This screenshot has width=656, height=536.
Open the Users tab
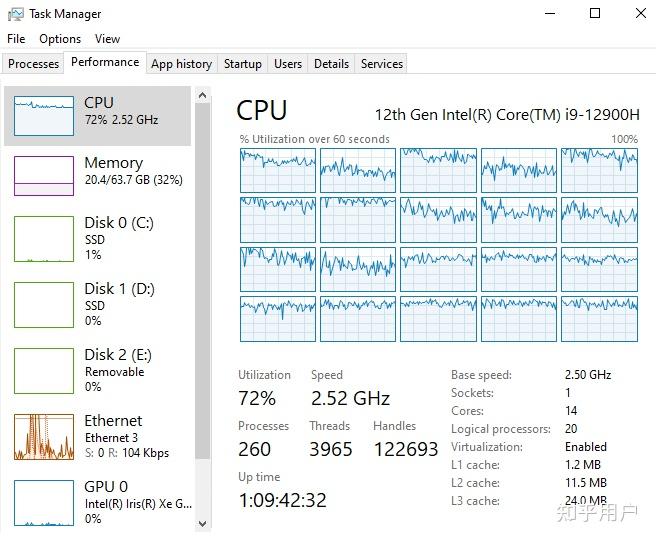coord(288,64)
